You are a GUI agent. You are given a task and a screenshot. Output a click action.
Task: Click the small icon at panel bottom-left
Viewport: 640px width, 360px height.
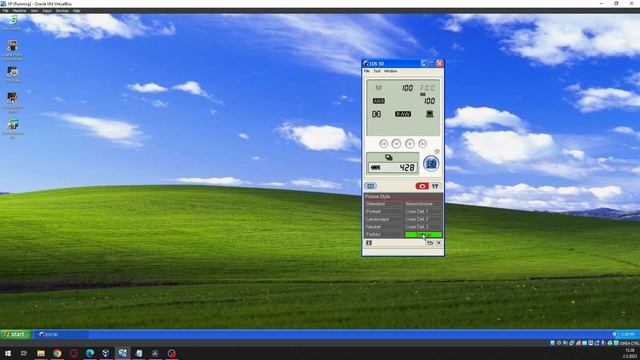pos(369,243)
